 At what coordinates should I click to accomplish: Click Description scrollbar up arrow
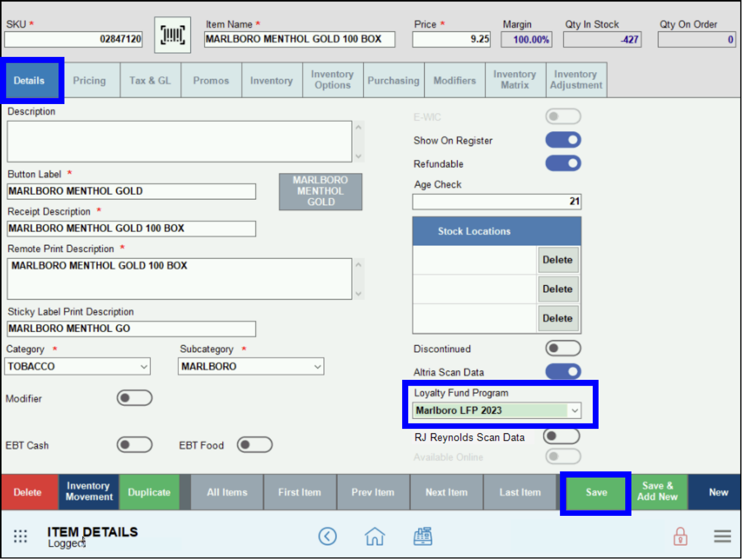click(x=358, y=127)
